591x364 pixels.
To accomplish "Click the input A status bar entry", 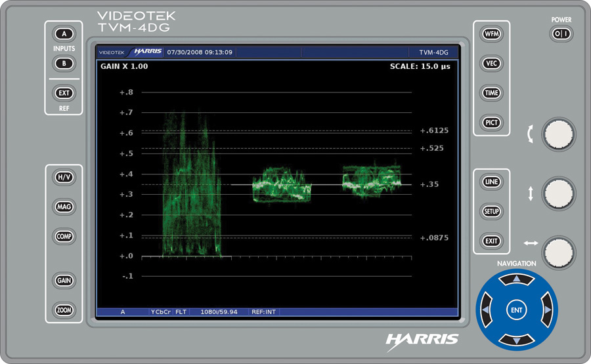I will pyautogui.click(x=123, y=312).
